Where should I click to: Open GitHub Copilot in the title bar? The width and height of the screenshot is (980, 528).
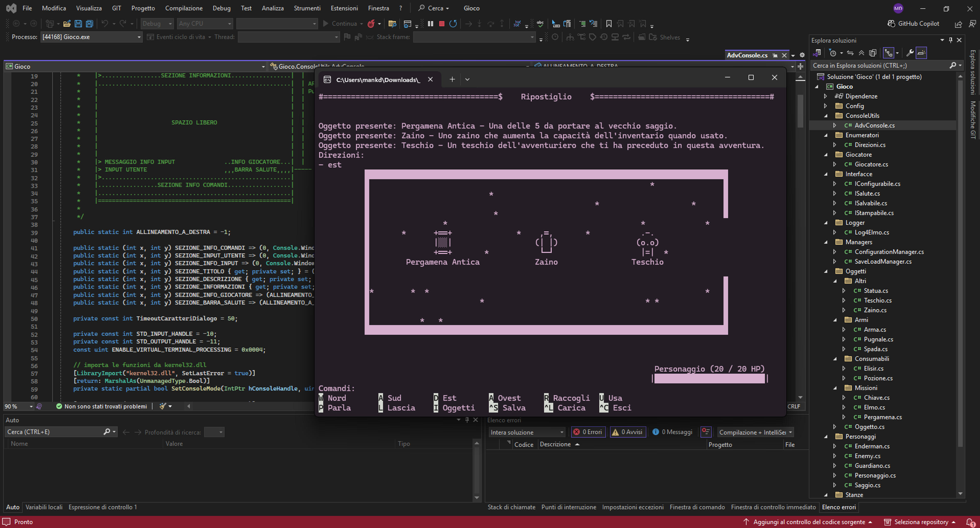coord(913,24)
